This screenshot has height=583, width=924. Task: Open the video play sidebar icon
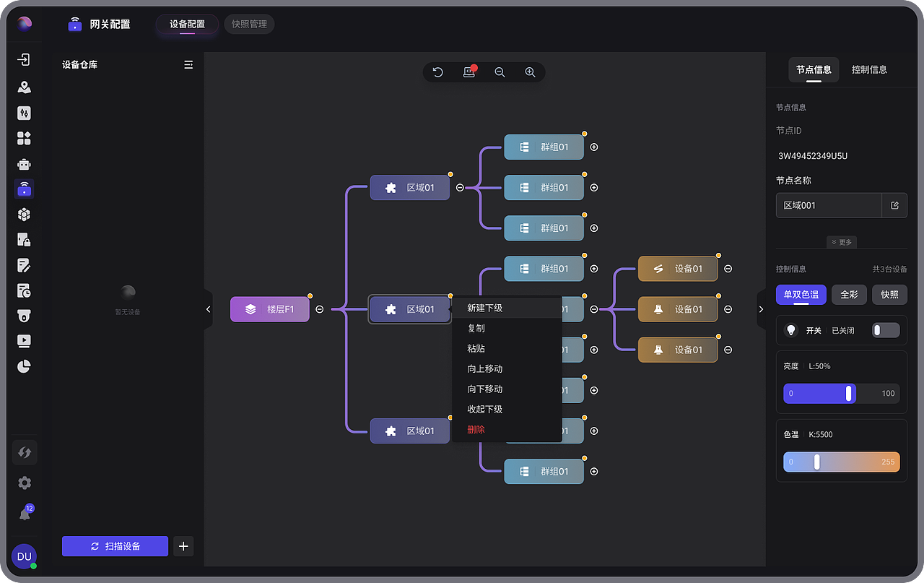pos(25,340)
